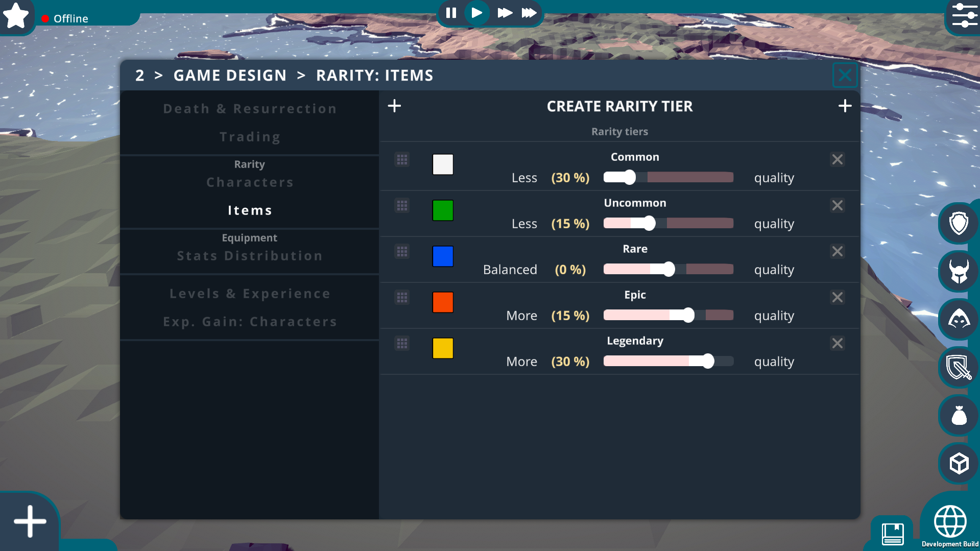Open the green Uncommon color swatch
980x551 pixels.
pos(443,210)
